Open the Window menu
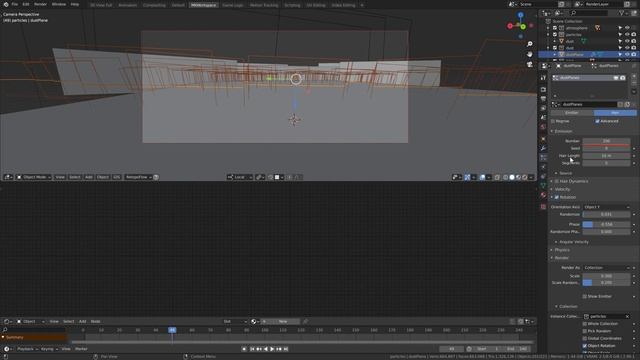640x360 pixels. coord(59,4)
